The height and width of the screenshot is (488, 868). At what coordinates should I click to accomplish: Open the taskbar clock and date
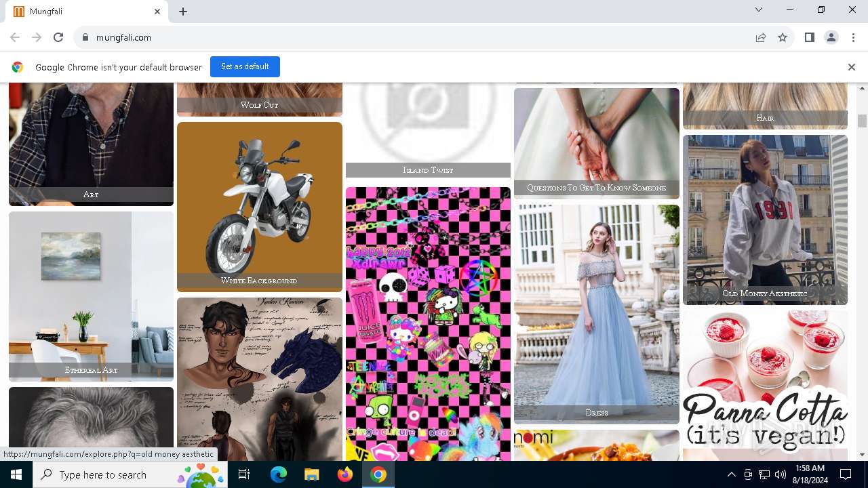point(809,474)
